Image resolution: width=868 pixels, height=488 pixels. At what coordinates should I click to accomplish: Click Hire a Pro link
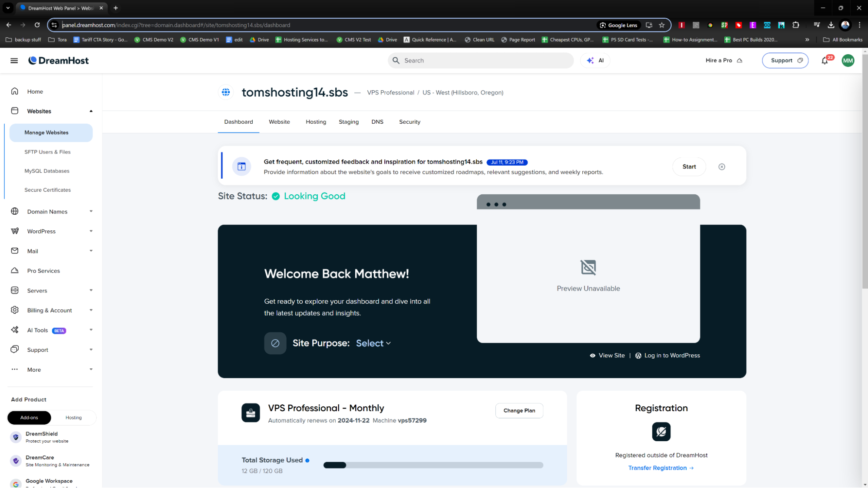coord(724,61)
